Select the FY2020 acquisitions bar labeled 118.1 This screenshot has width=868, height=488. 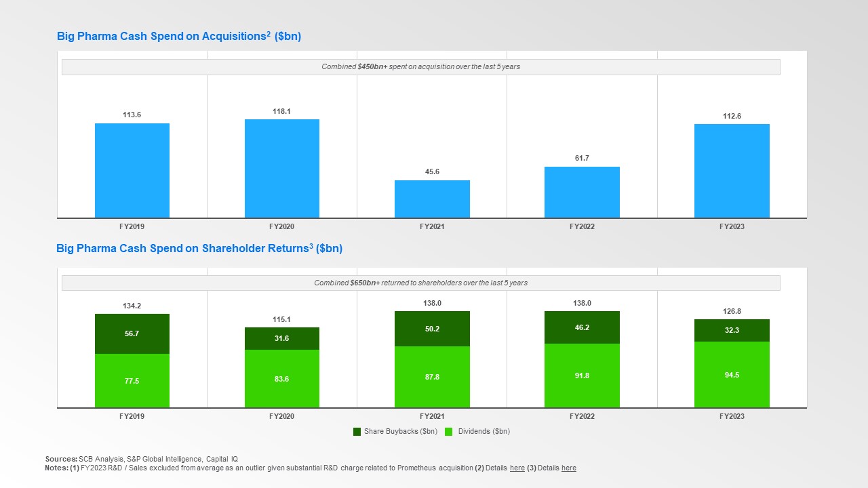[x=282, y=169]
